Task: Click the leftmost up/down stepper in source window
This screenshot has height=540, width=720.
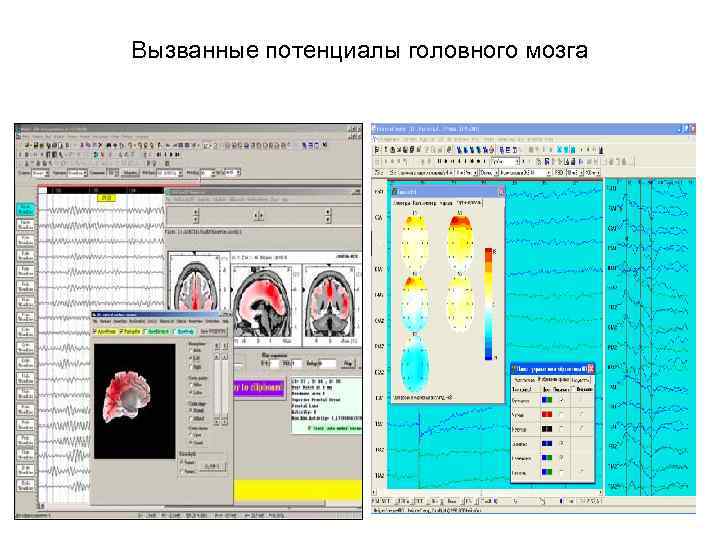Action: click(x=196, y=215)
